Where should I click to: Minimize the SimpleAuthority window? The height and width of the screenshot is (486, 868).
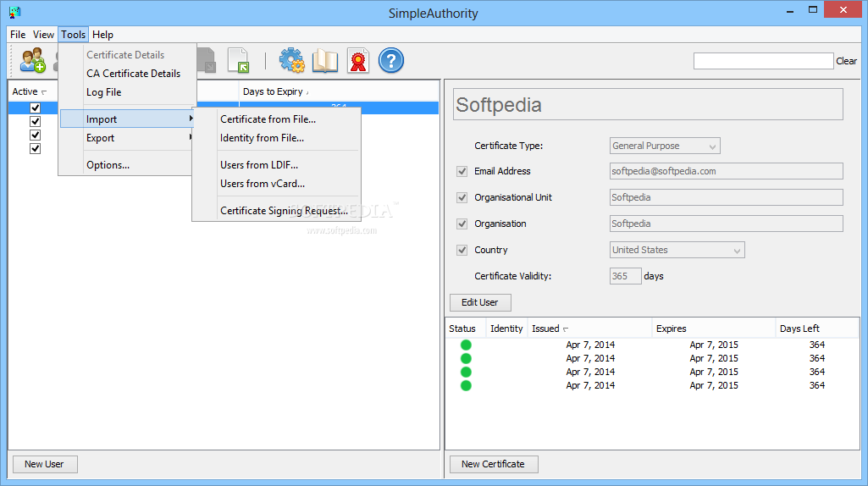[790, 10]
